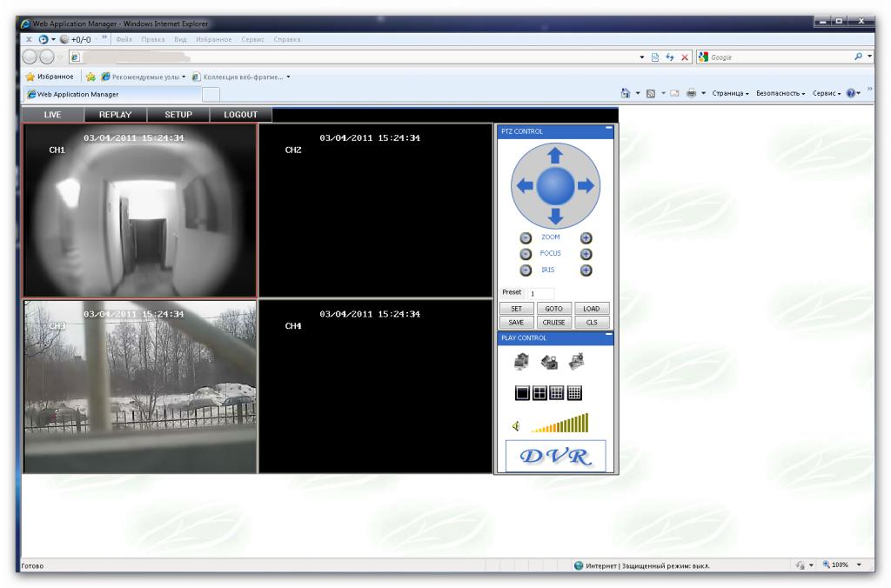
Task: Collapse the PTZ CONTROL panel
Action: [609, 129]
